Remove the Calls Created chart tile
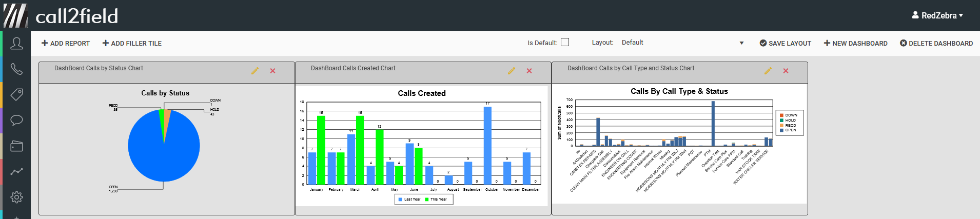 click(x=529, y=71)
